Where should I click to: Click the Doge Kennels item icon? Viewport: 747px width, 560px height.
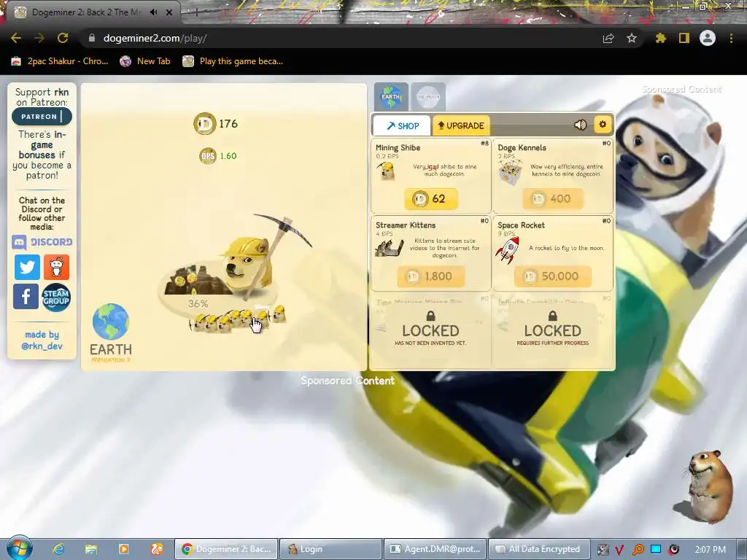click(x=510, y=172)
